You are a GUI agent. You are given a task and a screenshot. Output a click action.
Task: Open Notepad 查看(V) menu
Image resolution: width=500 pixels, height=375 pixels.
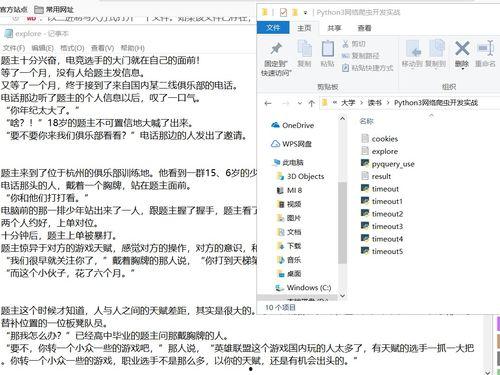(102, 48)
